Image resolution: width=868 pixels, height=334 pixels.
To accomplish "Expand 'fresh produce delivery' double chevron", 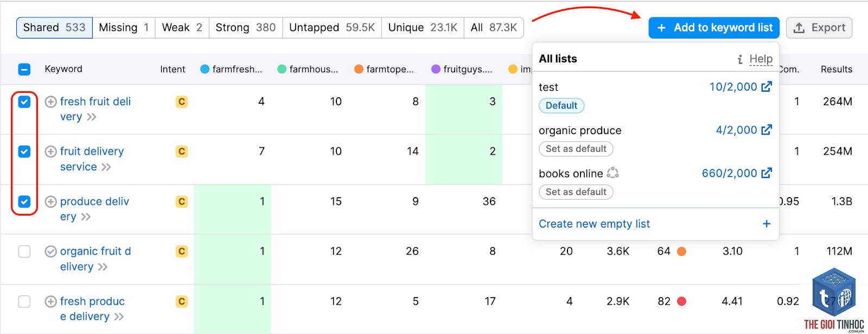I will [x=119, y=317].
